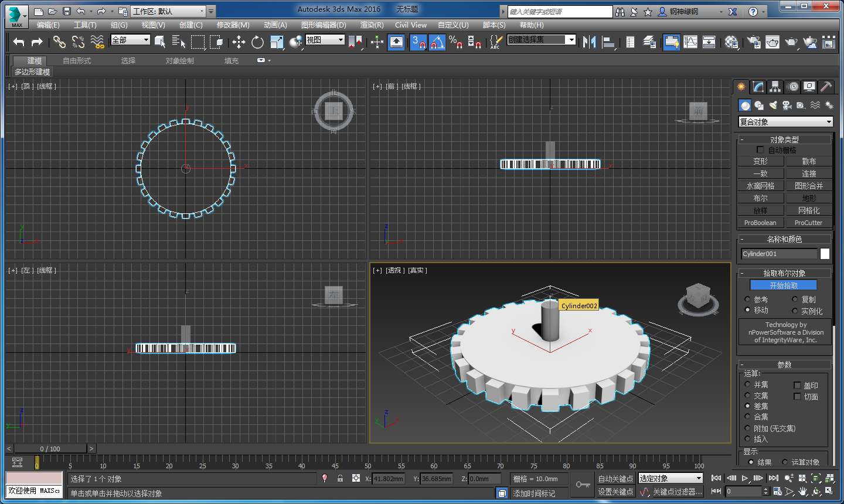The width and height of the screenshot is (844, 504).
Task: Open the 创建选择集 dropdown
Action: [542, 39]
